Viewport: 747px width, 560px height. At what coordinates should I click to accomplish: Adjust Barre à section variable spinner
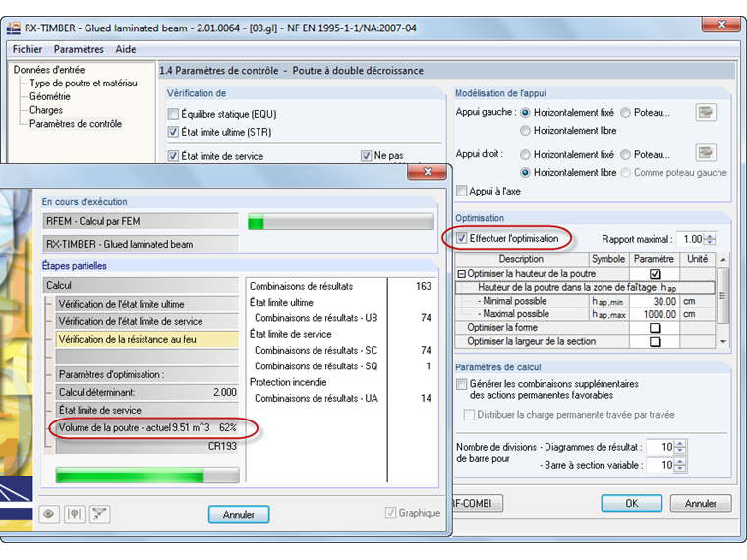pos(680,465)
